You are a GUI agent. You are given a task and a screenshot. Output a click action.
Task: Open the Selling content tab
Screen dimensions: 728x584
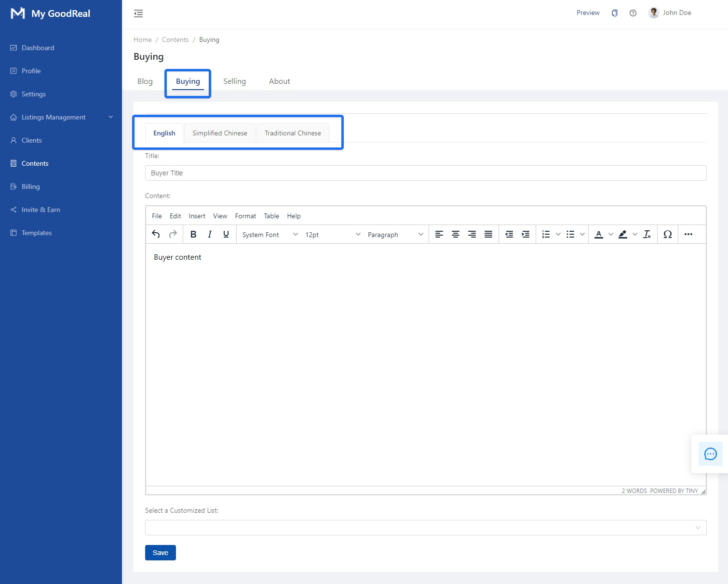point(234,81)
